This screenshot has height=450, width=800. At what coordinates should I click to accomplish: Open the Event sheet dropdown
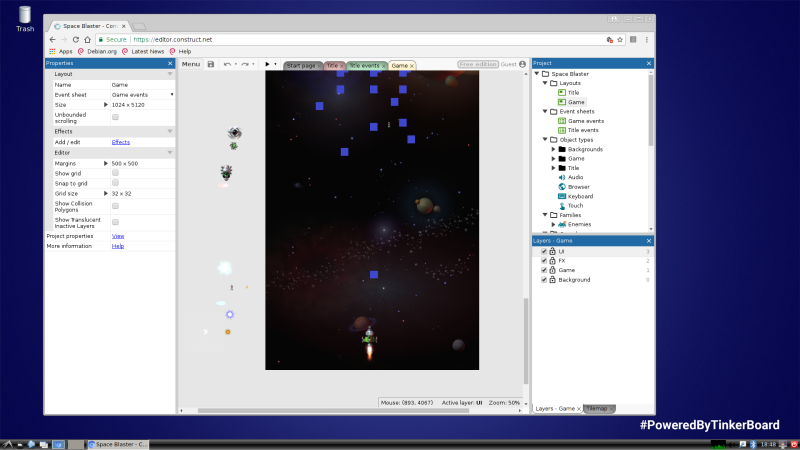click(x=142, y=95)
